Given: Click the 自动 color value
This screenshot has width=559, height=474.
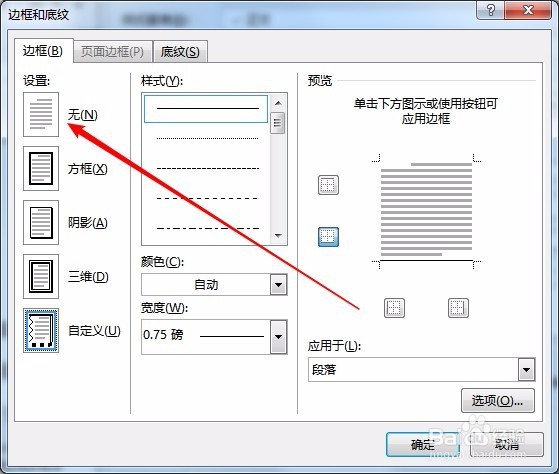Looking at the screenshot, I should click(206, 285).
